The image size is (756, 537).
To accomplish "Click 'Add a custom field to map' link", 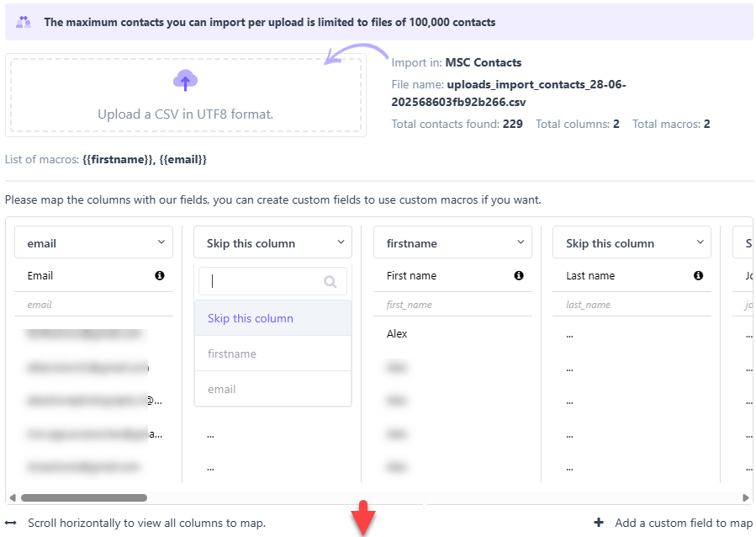I will click(683, 523).
